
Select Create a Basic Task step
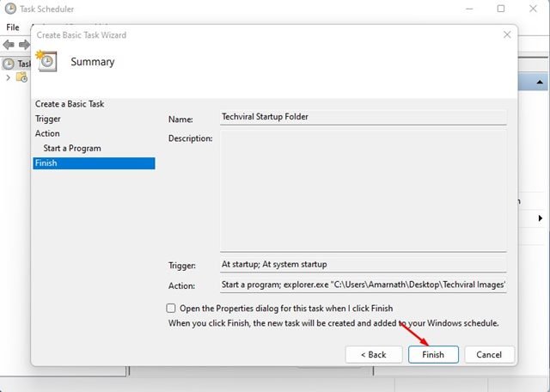tap(70, 104)
